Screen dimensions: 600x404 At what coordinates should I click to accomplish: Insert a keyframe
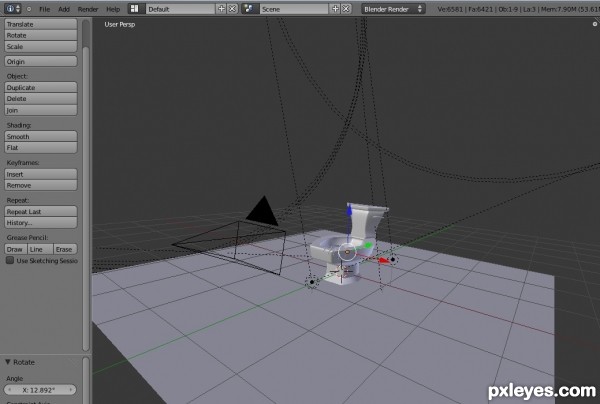41,174
